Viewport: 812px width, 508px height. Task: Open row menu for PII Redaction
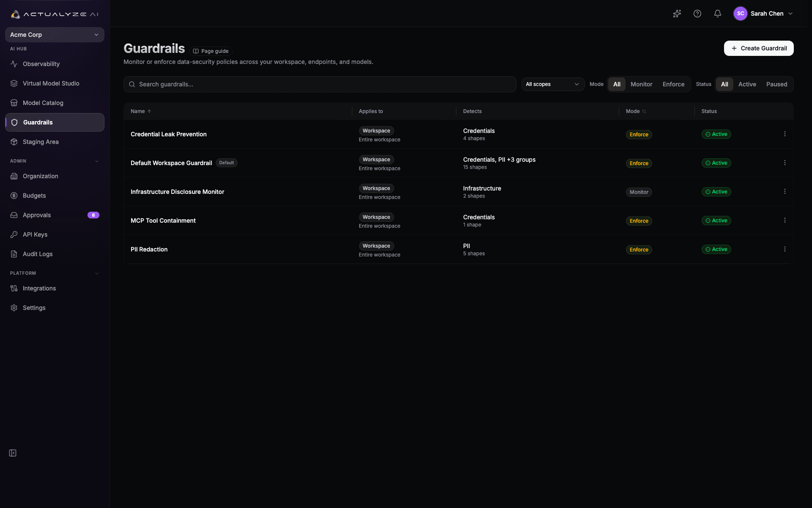pos(785,249)
